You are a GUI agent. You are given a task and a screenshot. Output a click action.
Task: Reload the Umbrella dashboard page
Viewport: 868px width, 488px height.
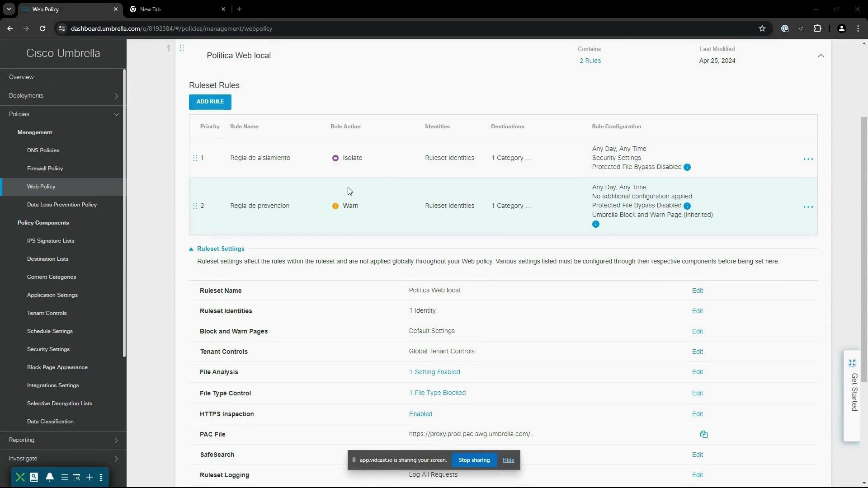(x=42, y=28)
